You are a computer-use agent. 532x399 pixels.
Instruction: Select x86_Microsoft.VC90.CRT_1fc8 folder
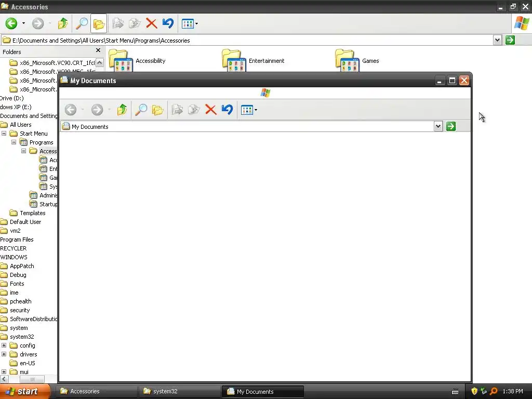[x=57, y=63]
